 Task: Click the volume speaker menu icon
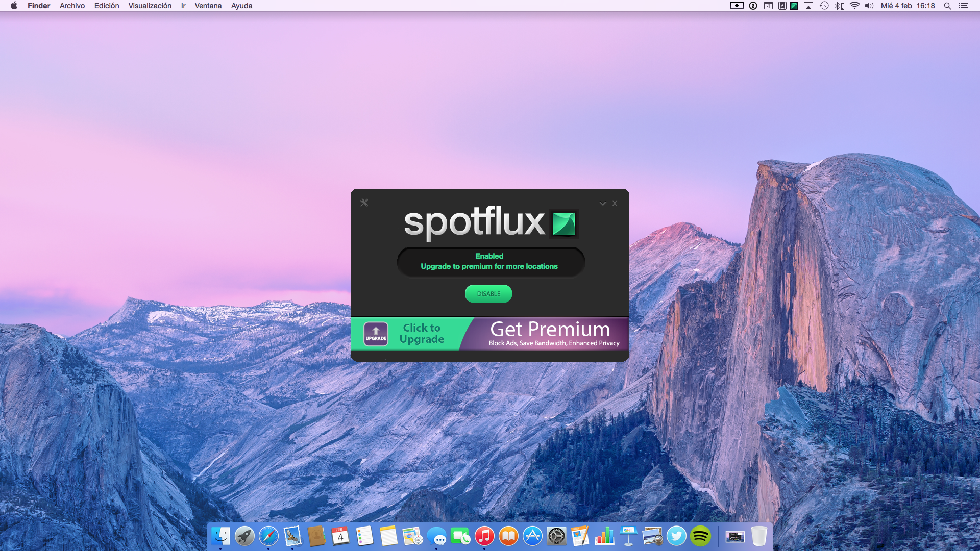(x=869, y=6)
